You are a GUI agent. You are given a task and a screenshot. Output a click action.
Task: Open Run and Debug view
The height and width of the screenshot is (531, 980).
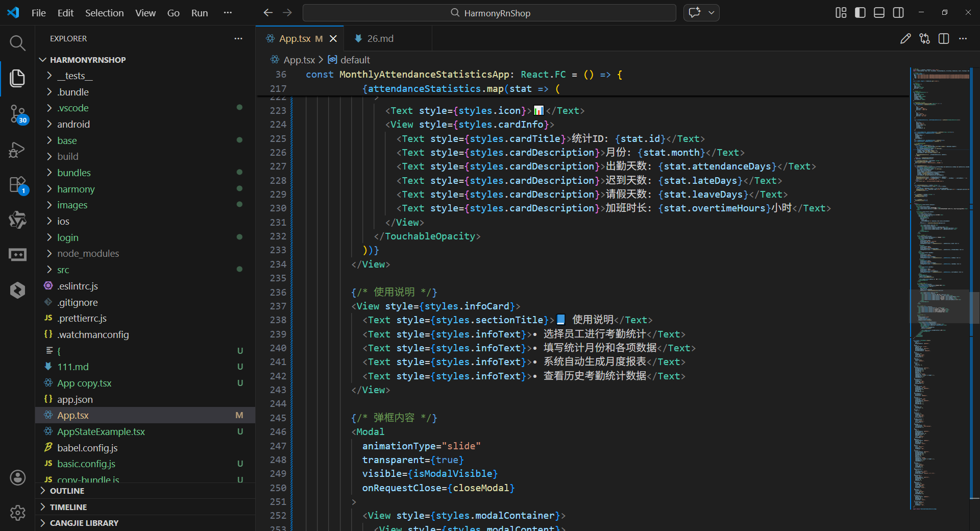[17, 150]
